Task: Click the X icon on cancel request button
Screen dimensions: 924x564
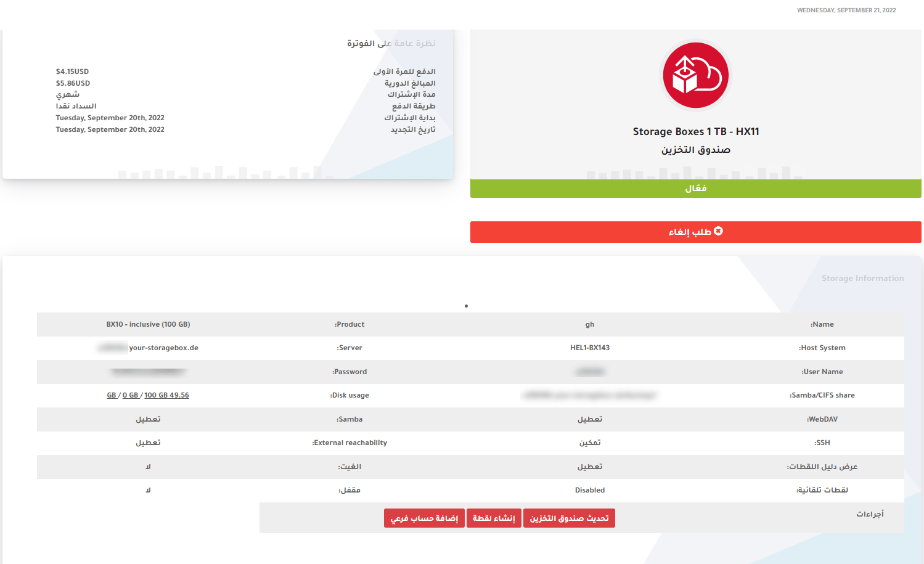Action: (x=718, y=231)
